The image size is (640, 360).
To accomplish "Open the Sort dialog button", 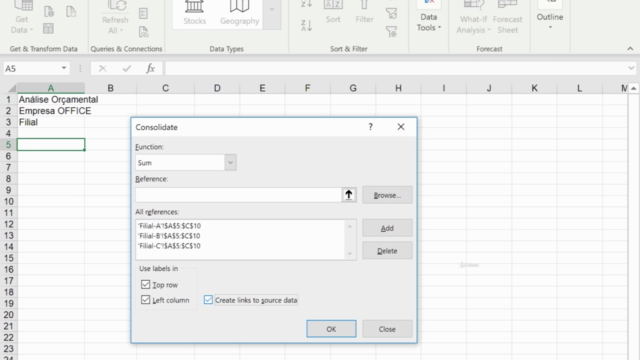I will 333,12.
